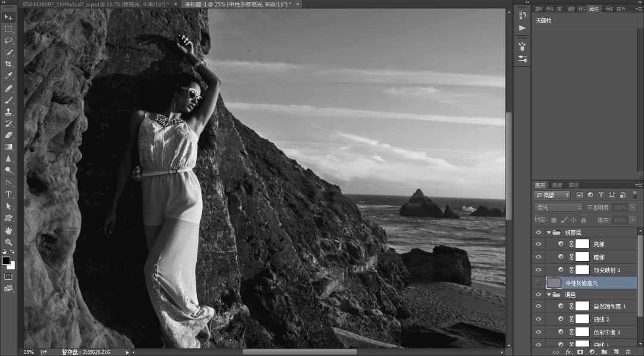Viewport: 644px width, 356px height.
Task: Add a layer mask using bottom icon
Action: (580, 352)
